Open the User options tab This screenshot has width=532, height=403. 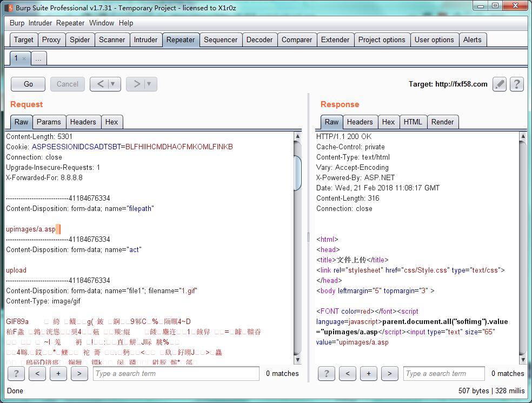(434, 39)
